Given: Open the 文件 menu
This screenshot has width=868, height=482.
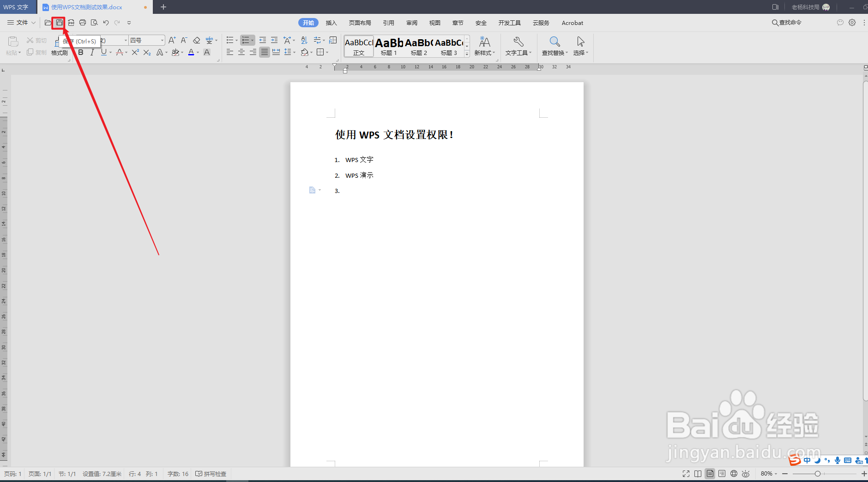Looking at the screenshot, I should (21, 23).
